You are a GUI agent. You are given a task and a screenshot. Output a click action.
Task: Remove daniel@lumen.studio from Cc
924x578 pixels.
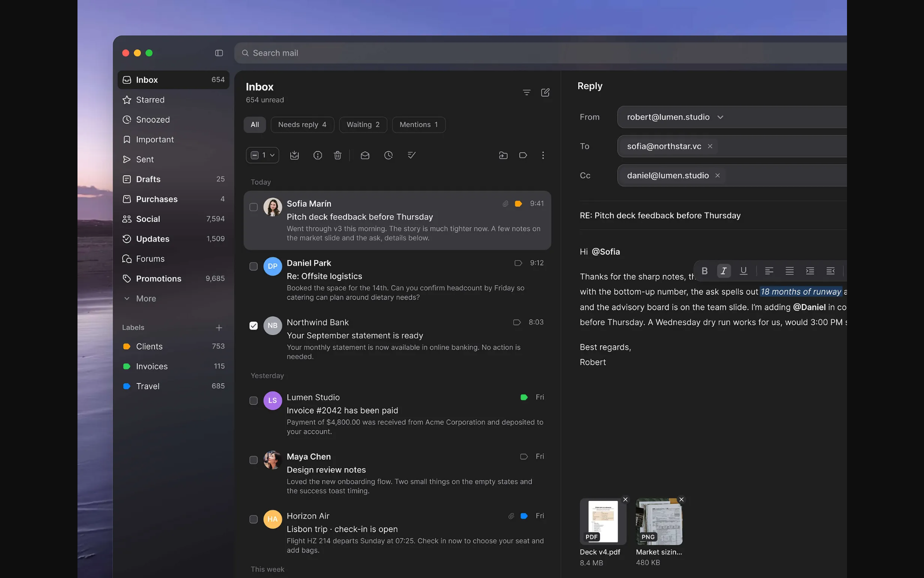pyautogui.click(x=718, y=176)
